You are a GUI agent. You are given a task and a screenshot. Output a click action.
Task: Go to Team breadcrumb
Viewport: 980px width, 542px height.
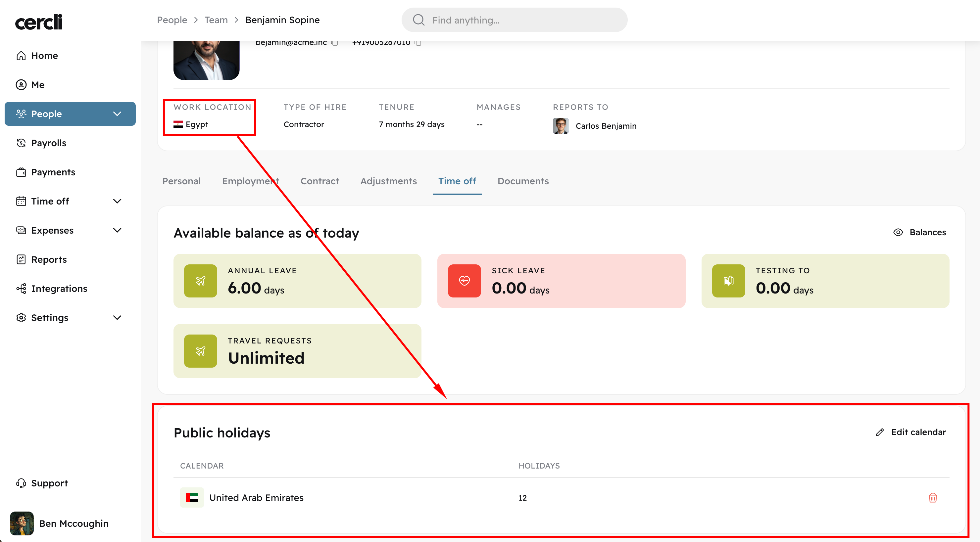[x=216, y=20]
